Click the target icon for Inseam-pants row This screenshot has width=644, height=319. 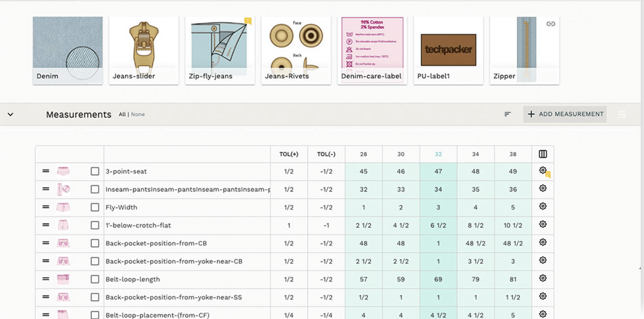543,188
